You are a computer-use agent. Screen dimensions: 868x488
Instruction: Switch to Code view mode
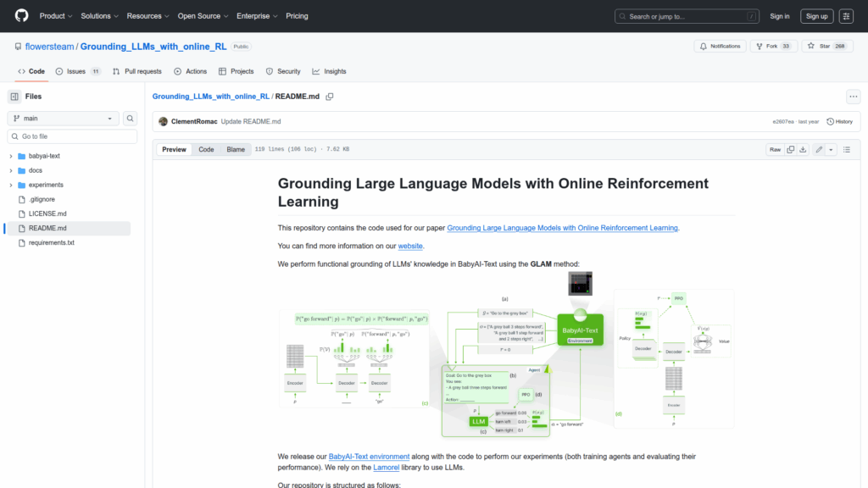pyautogui.click(x=206, y=149)
